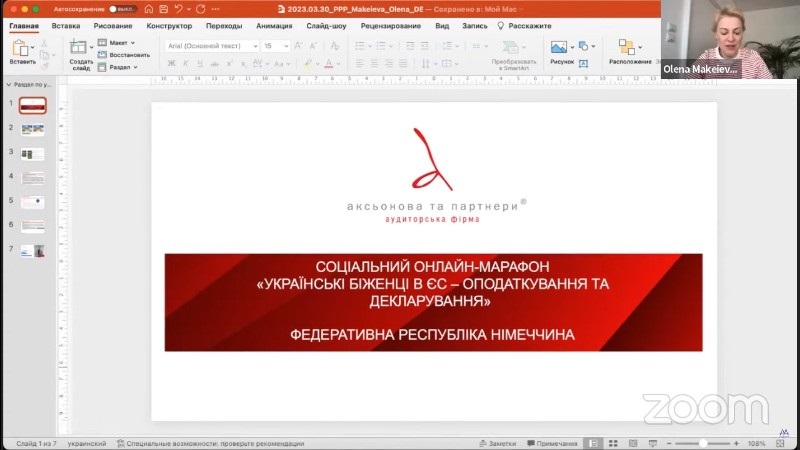Screen dimensions: 800x450
Task: Apply subscript formatting
Action: (x=244, y=64)
